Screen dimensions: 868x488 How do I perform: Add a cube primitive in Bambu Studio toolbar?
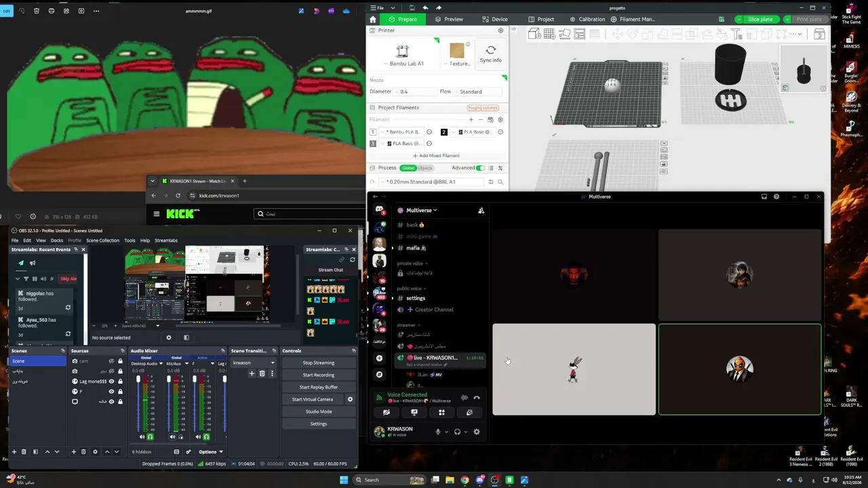(x=534, y=34)
